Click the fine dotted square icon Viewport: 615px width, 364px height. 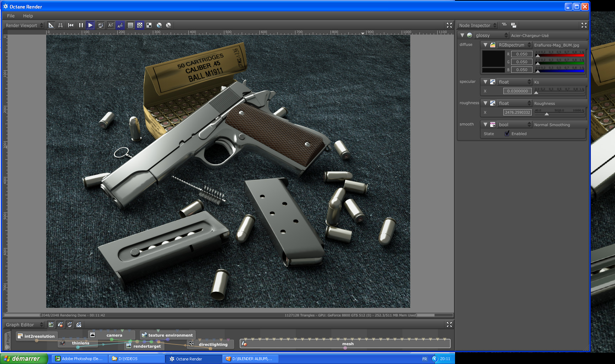point(130,25)
